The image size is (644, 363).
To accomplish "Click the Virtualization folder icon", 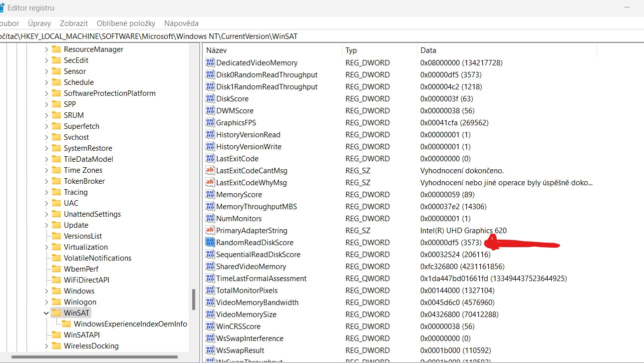I will (x=56, y=247).
